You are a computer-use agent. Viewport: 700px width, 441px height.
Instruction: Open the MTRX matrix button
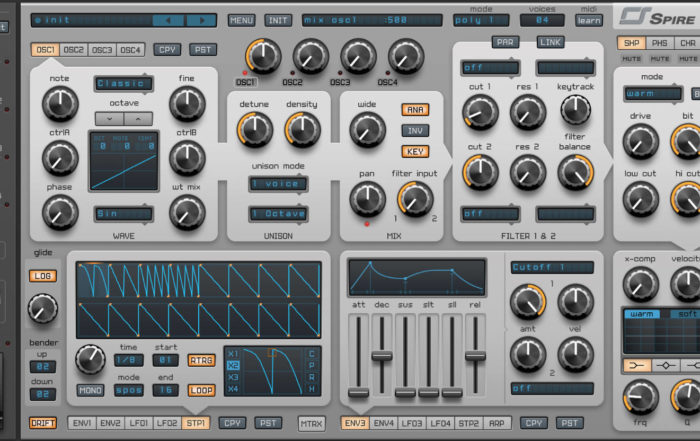point(311,423)
